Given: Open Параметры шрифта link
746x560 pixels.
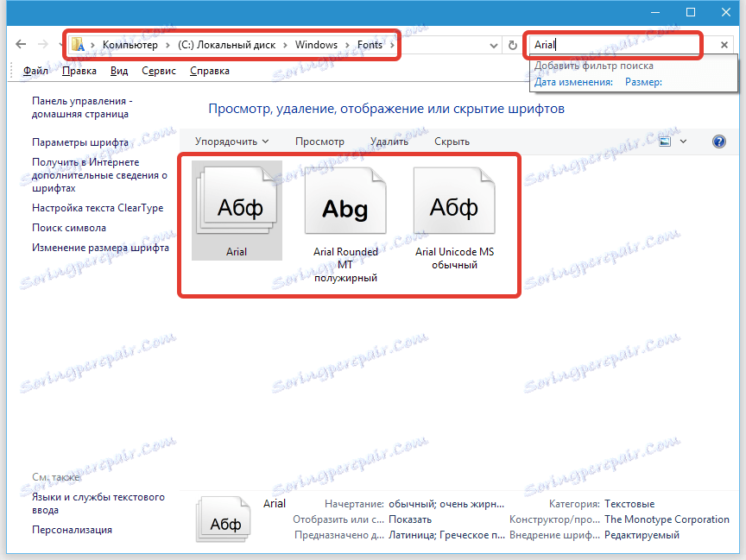Looking at the screenshot, I should [x=80, y=142].
